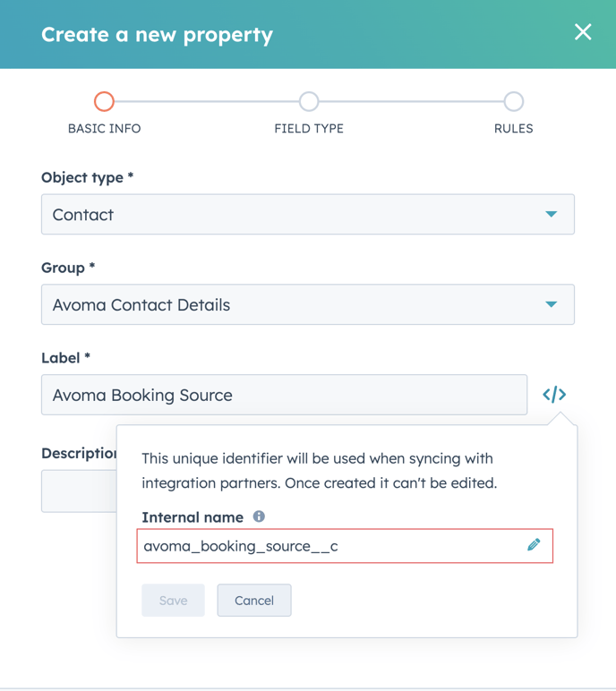Go to the Field Type step
Image resolution: width=616 pixels, height=691 pixels.
[309, 102]
